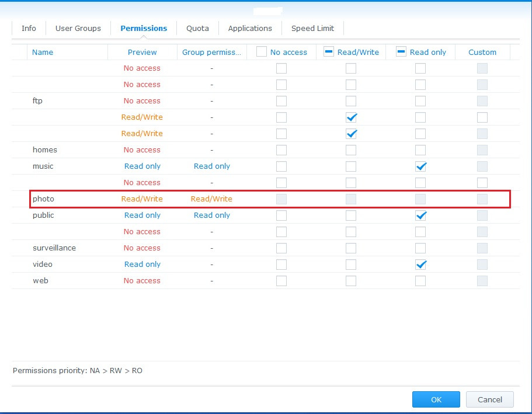This screenshot has width=532, height=414.
Task: Click the Name column header to sort
Action: click(x=43, y=52)
